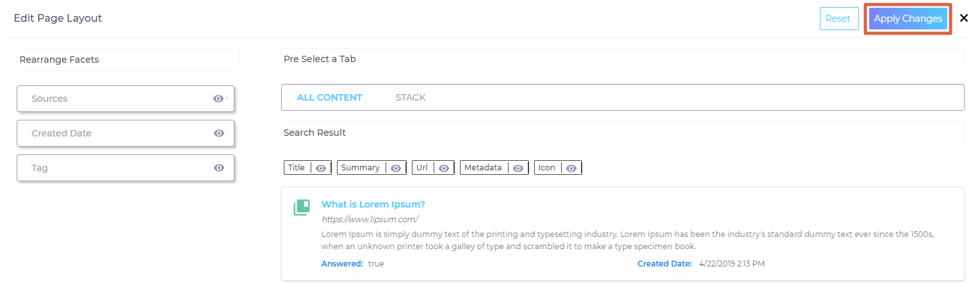The width and height of the screenshot is (980, 294).
Task: Toggle the Tag facet eye icon
Action: [219, 168]
